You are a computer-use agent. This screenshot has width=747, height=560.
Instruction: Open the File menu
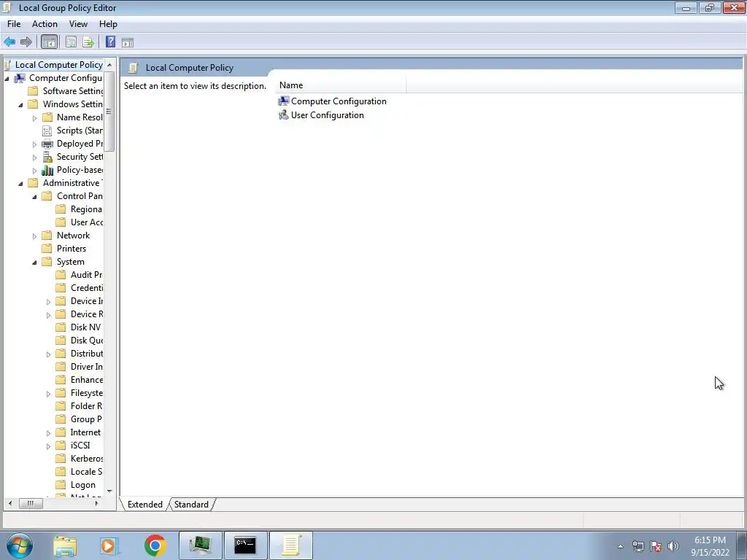[14, 24]
